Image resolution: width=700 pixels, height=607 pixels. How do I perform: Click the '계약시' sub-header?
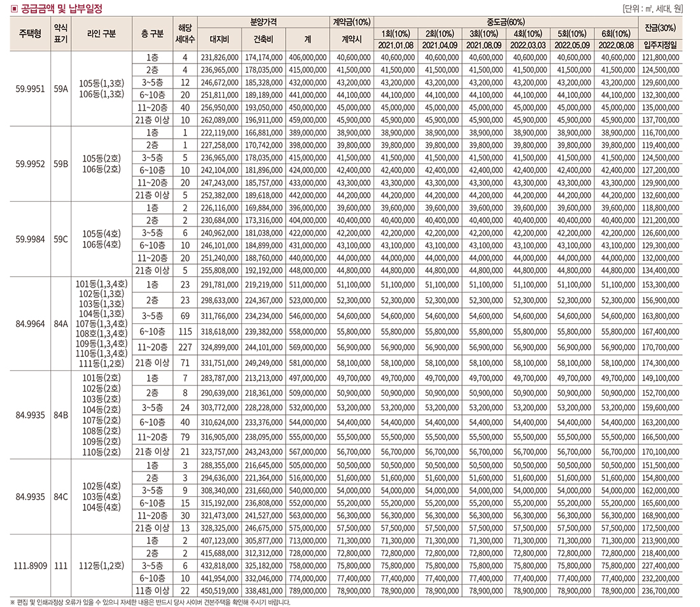click(352, 39)
